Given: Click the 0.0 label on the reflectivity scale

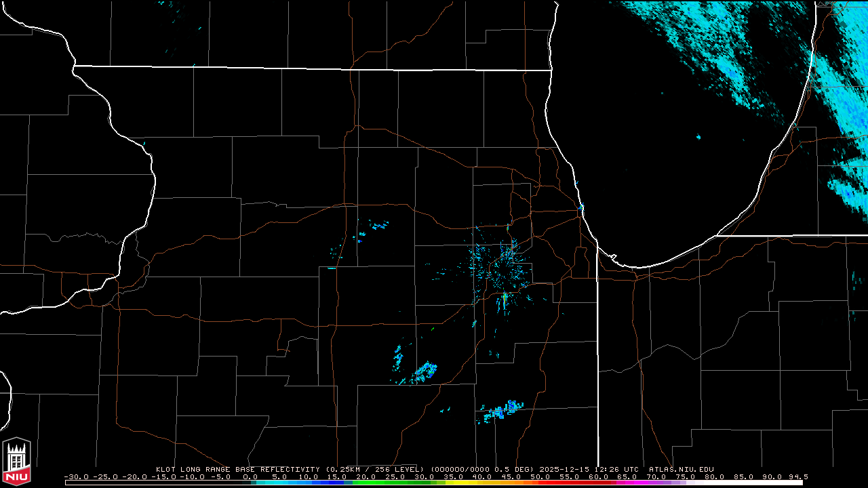Looking at the screenshot, I should [x=250, y=476].
